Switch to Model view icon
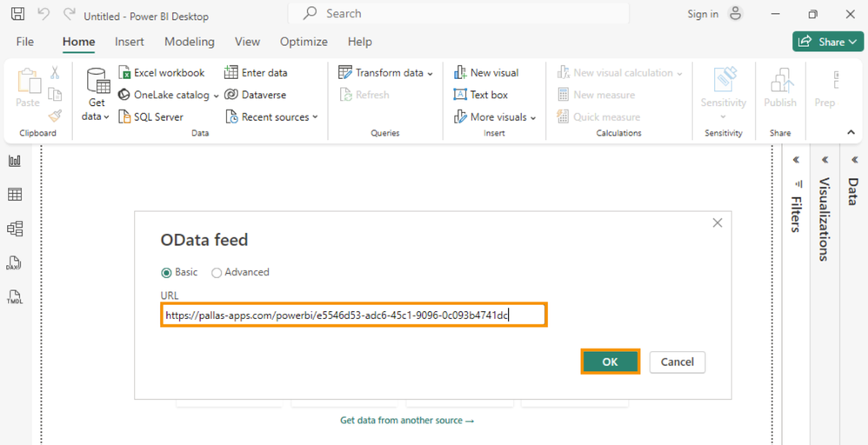This screenshot has height=445, width=868. click(x=15, y=228)
